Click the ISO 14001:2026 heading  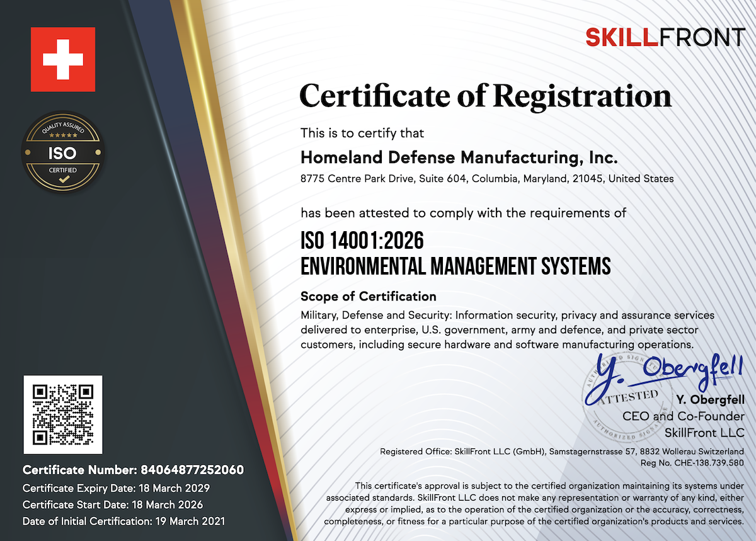tap(363, 241)
